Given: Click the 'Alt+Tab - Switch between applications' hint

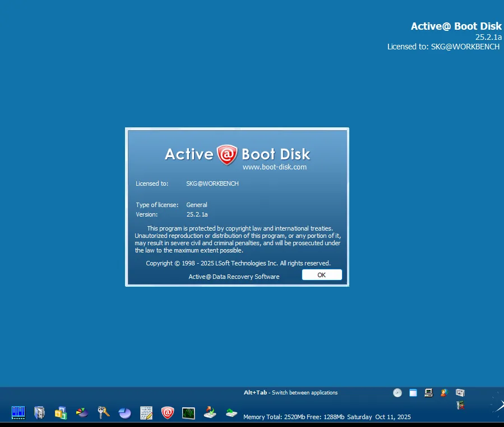Looking at the screenshot, I should pos(290,393).
